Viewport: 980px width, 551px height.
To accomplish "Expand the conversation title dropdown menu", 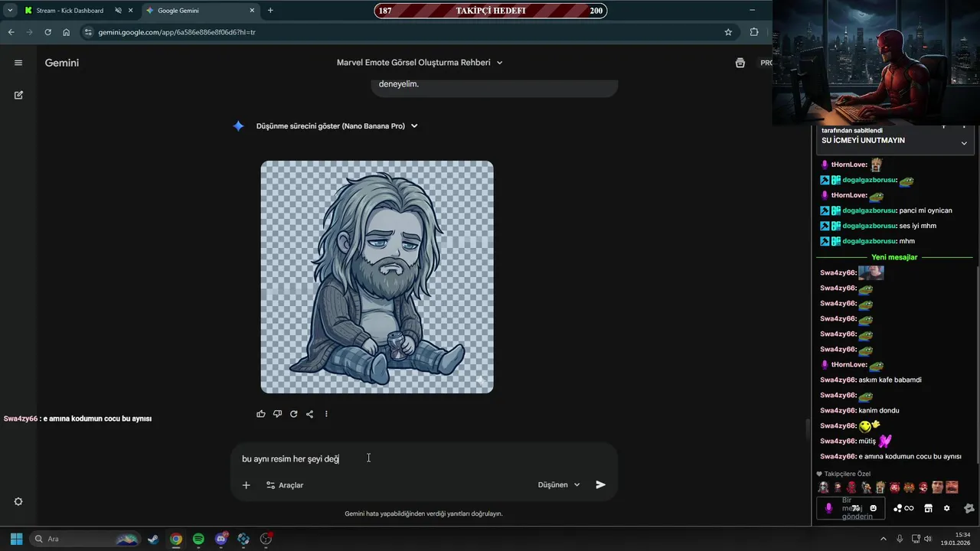I will coord(499,63).
